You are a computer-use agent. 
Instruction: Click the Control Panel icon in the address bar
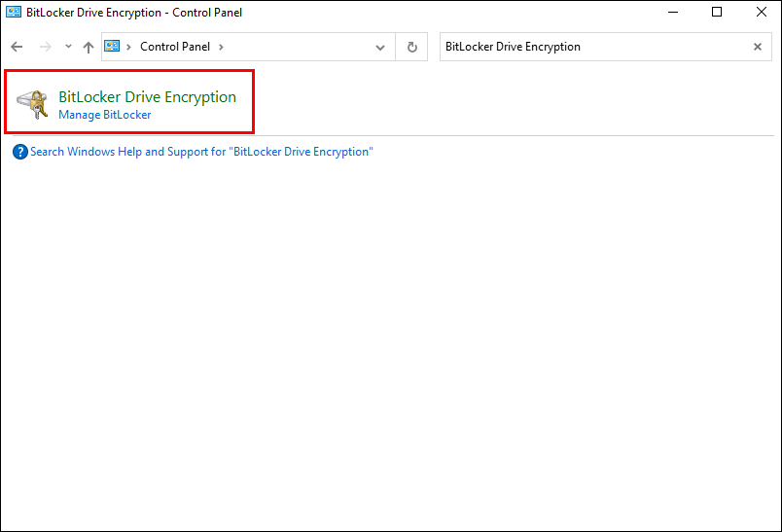tap(113, 47)
